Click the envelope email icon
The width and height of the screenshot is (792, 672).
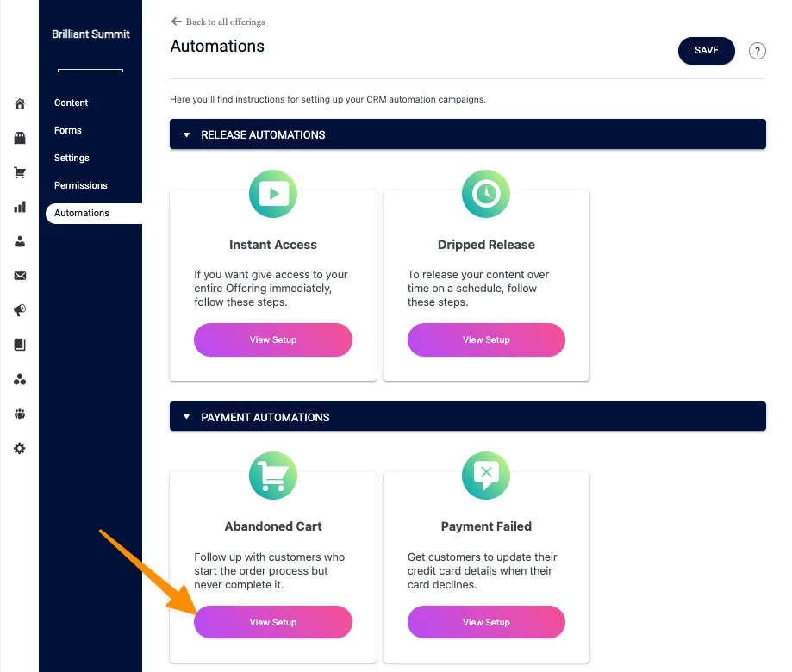coord(20,276)
